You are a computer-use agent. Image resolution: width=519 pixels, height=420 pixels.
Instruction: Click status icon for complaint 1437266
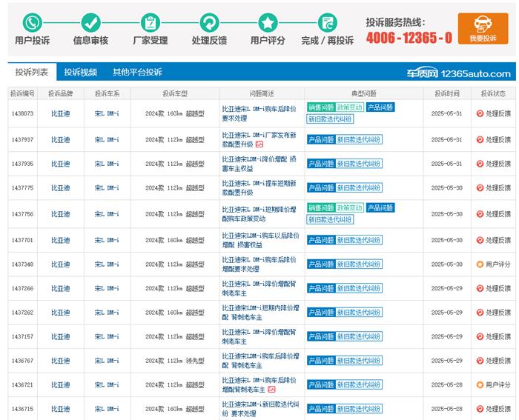click(x=480, y=288)
